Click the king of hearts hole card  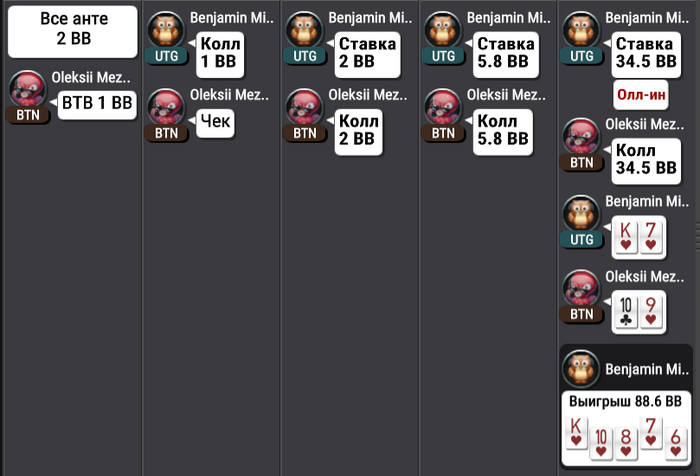click(625, 237)
